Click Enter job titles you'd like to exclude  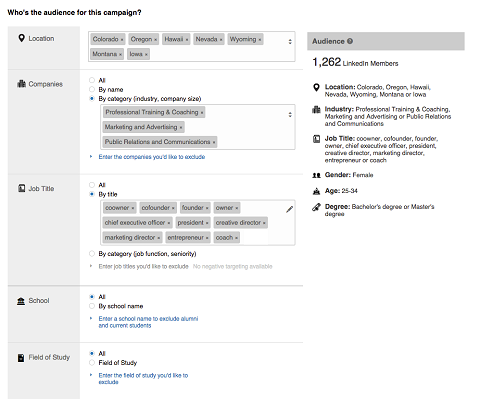coord(143,267)
